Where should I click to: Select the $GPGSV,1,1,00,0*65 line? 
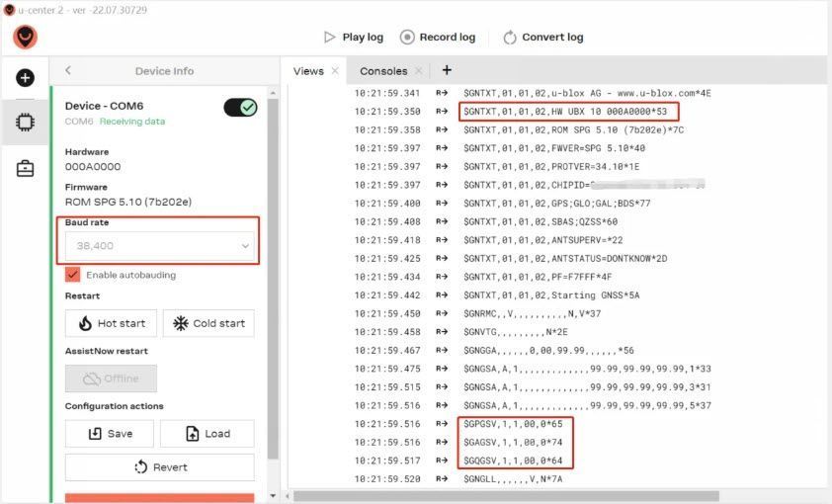click(x=513, y=424)
